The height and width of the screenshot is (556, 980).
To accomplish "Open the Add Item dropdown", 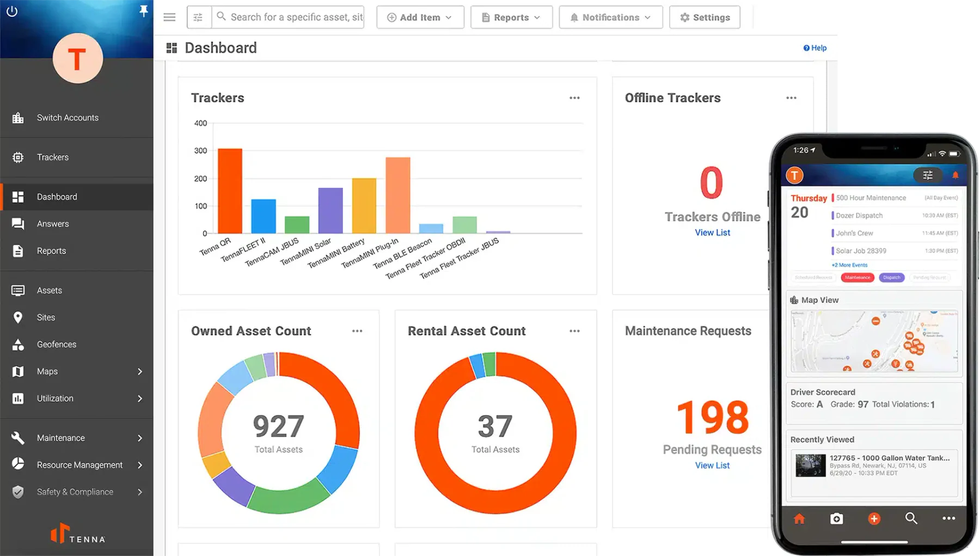I will tap(420, 17).
